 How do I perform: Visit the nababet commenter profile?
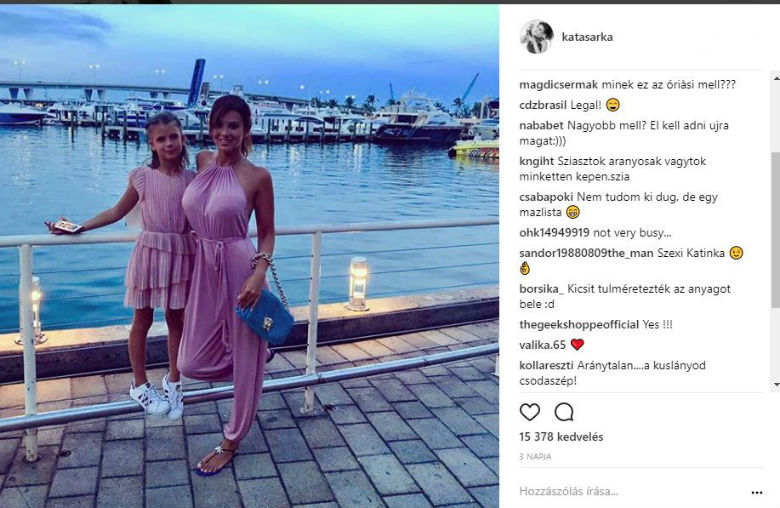click(541, 125)
